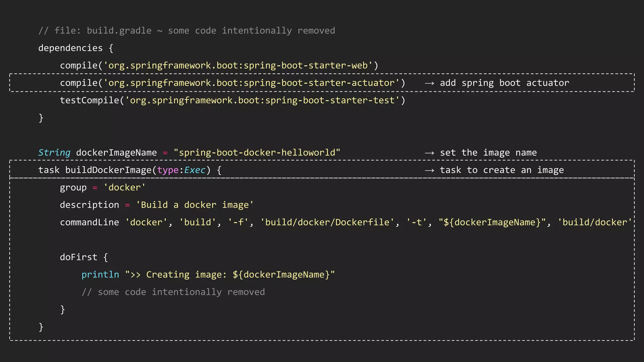Click the 'commandLine' keyword
Image resolution: width=644 pixels, height=362 pixels.
[x=90, y=222]
